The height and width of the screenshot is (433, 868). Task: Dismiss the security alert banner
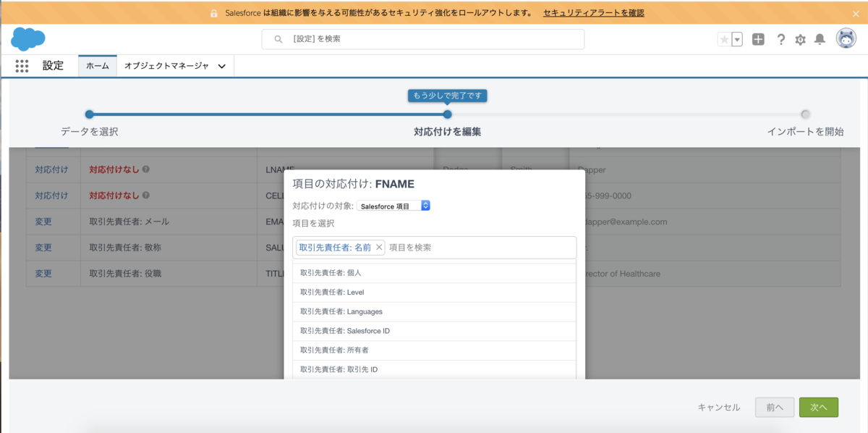click(x=856, y=13)
